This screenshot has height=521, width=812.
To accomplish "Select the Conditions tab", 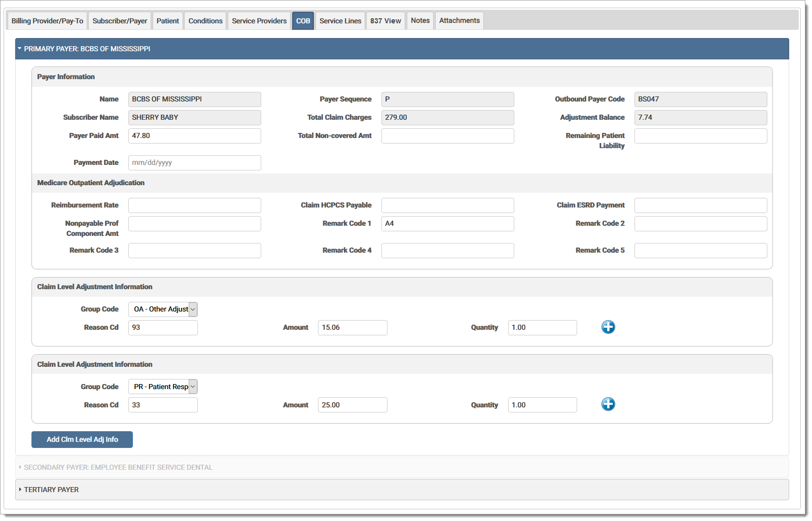I will [x=205, y=21].
